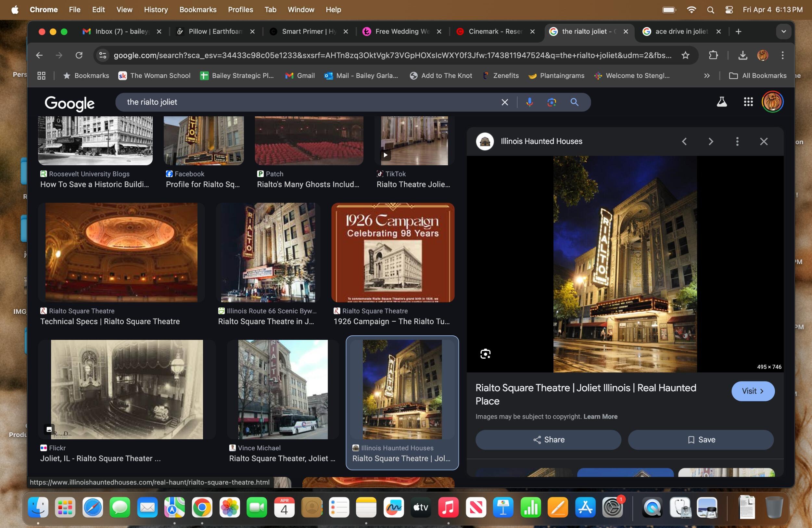Show previous image in preview panel

(684, 141)
